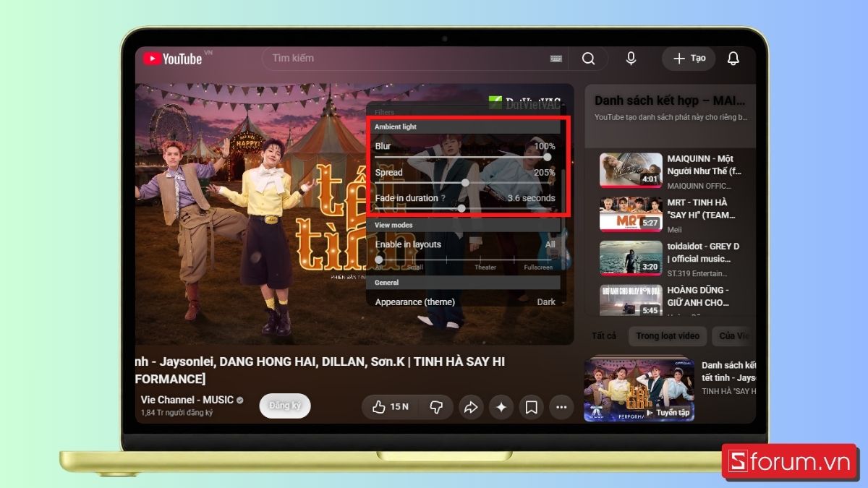
Task: Click the Theater label under layouts slider
Action: [x=485, y=267]
